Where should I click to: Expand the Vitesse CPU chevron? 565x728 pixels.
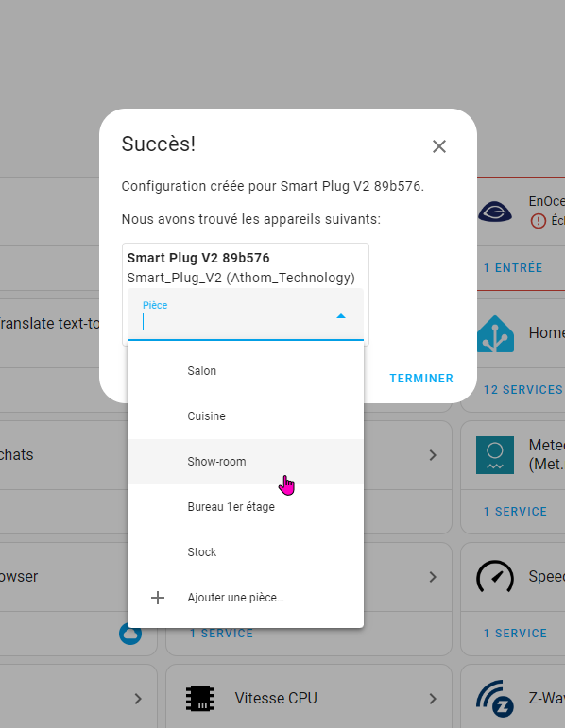click(433, 699)
